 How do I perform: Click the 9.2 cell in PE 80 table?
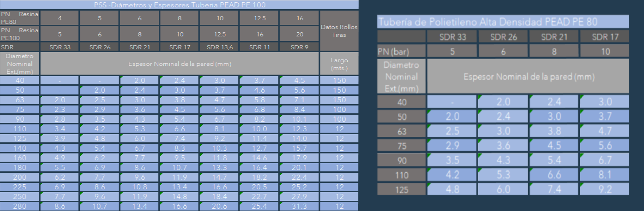(604, 189)
